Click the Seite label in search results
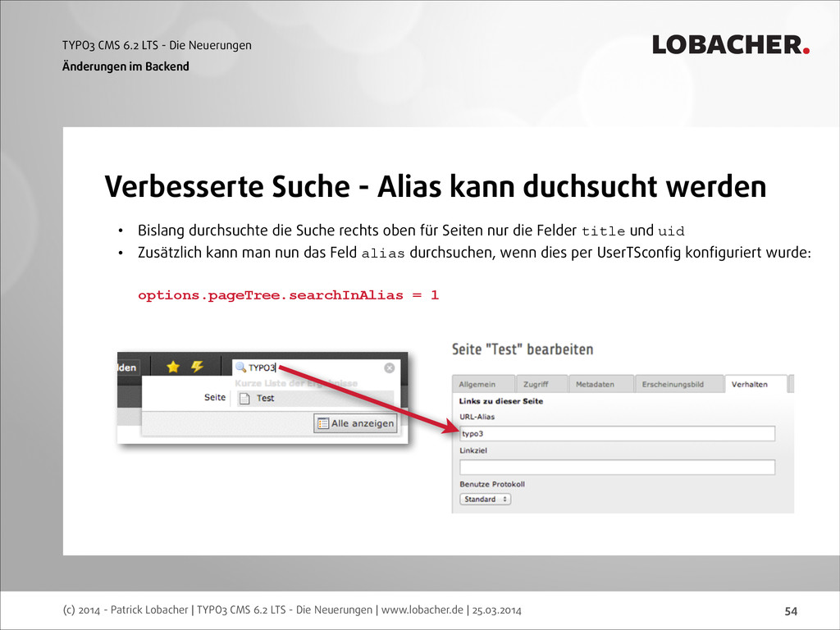Screen dimensions: 840x630 click(215, 398)
